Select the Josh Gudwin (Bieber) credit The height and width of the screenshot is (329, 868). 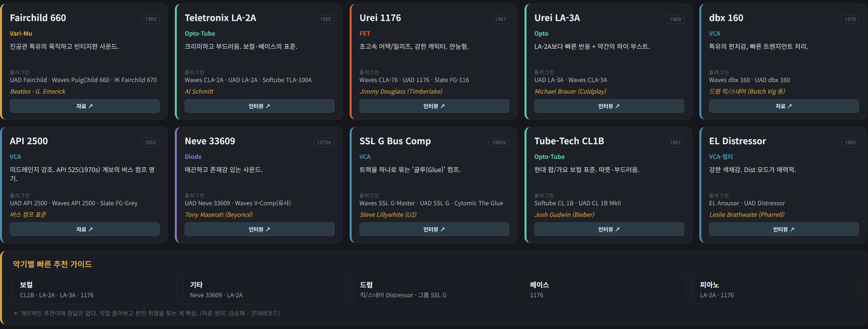[564, 215]
